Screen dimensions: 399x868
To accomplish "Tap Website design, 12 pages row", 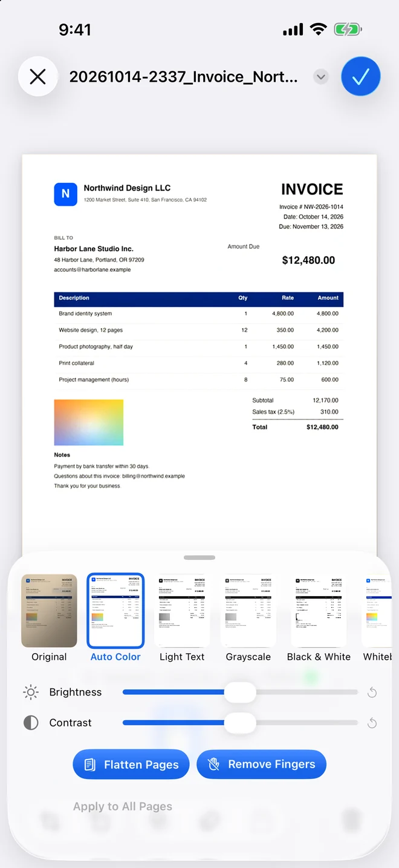I will 198,330.
